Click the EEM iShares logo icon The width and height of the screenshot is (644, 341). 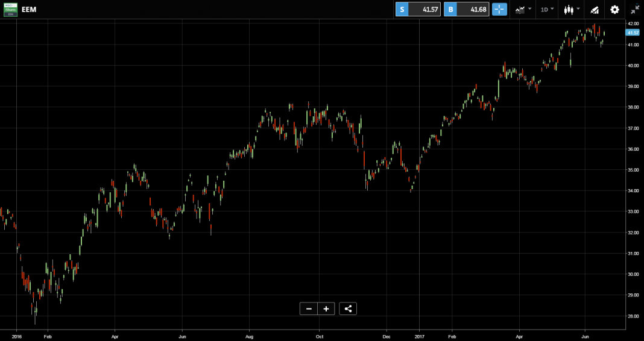(x=10, y=10)
